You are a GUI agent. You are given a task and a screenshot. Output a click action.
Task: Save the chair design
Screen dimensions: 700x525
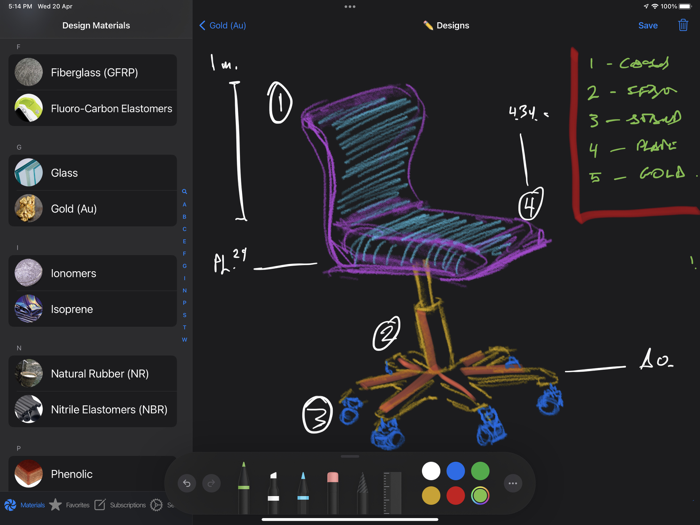coord(648,25)
